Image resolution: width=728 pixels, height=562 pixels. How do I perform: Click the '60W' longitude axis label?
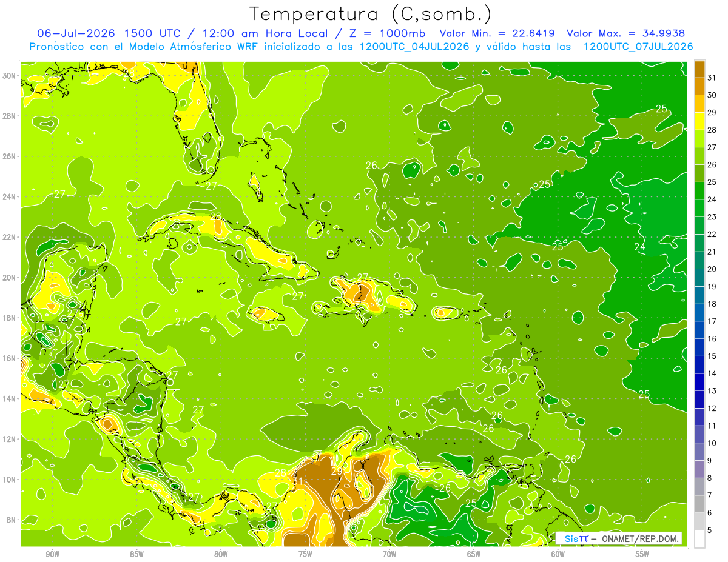(x=558, y=554)
